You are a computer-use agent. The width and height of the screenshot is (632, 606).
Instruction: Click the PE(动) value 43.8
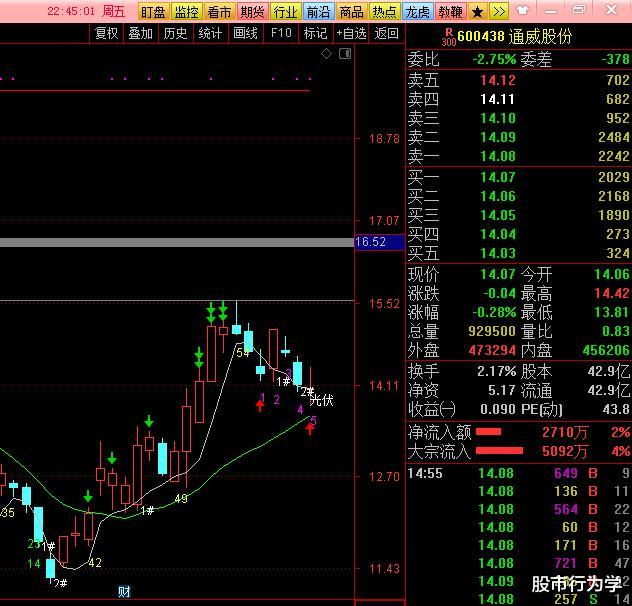616,409
